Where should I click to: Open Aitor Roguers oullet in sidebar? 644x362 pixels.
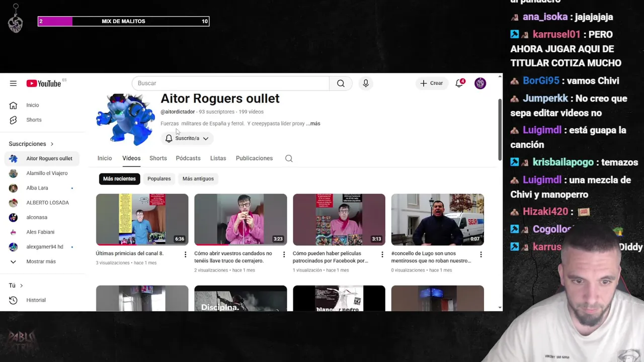[x=42, y=158]
